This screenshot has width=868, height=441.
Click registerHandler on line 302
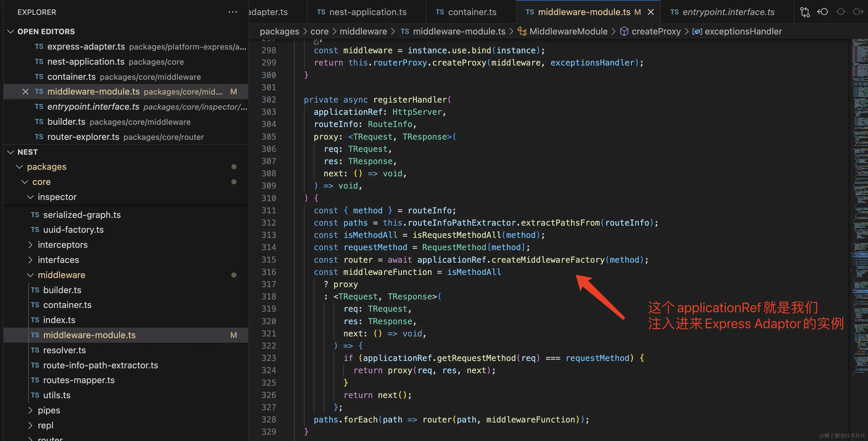coord(410,99)
